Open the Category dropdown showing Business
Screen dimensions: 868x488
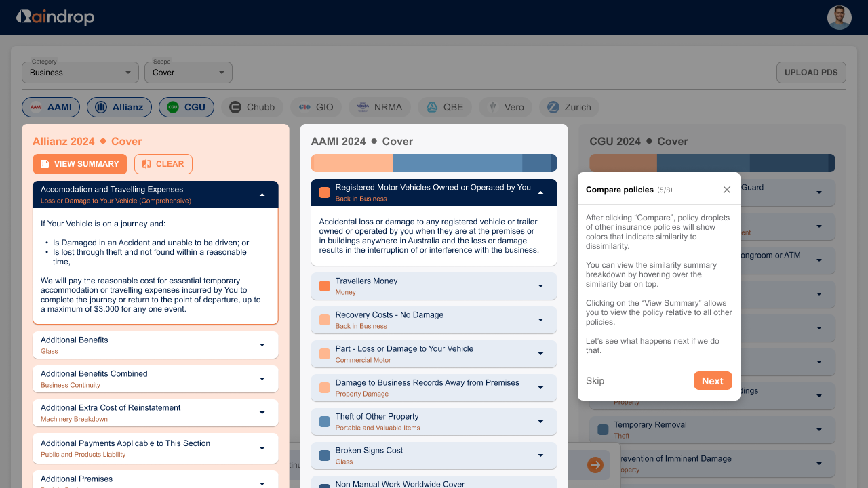tap(80, 73)
